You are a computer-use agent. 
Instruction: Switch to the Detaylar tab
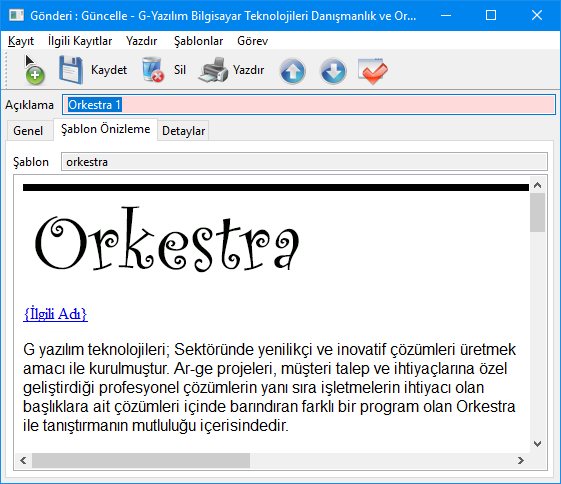183,131
